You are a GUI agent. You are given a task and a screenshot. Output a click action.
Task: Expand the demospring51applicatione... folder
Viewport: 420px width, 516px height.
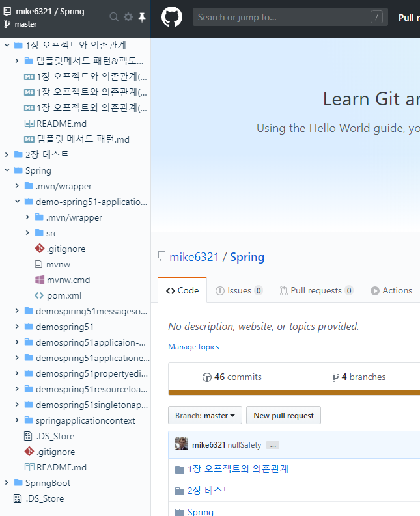pos(17,358)
